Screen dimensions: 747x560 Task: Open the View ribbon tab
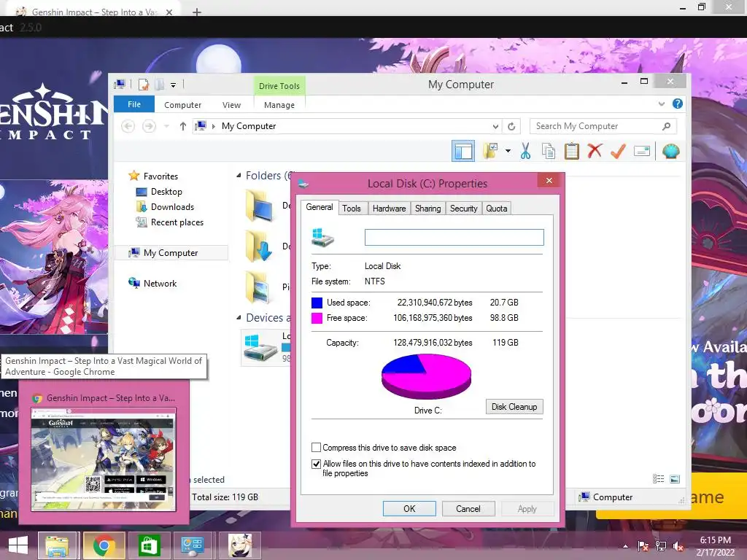click(x=231, y=105)
